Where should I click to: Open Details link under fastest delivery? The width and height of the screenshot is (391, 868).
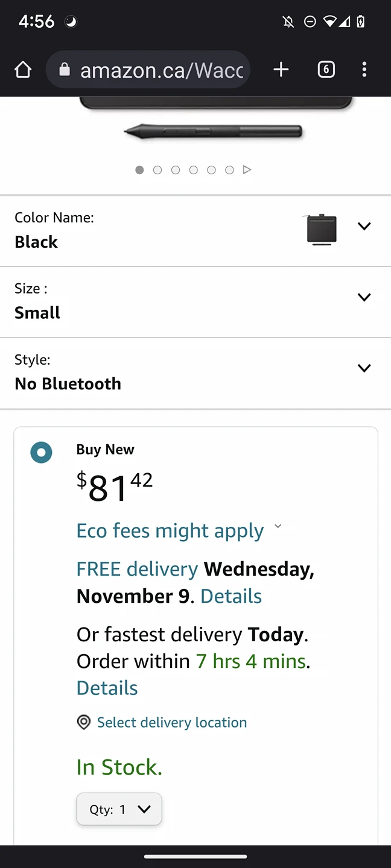[107, 688]
